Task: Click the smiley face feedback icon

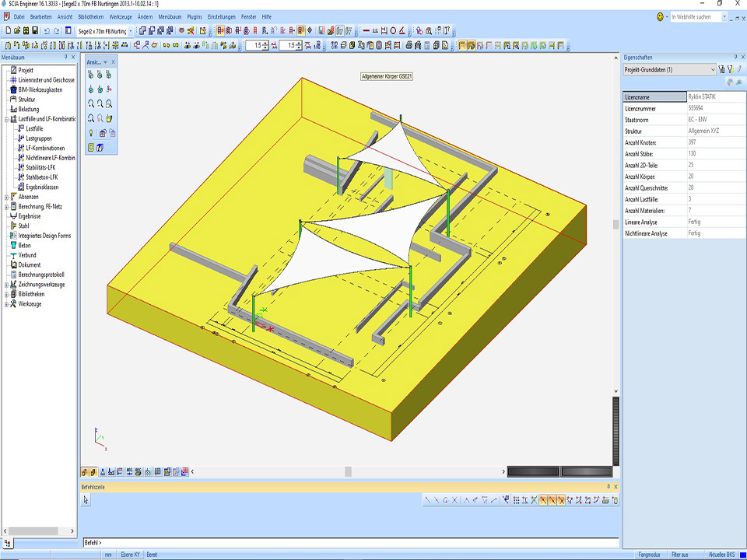Action: [x=661, y=16]
